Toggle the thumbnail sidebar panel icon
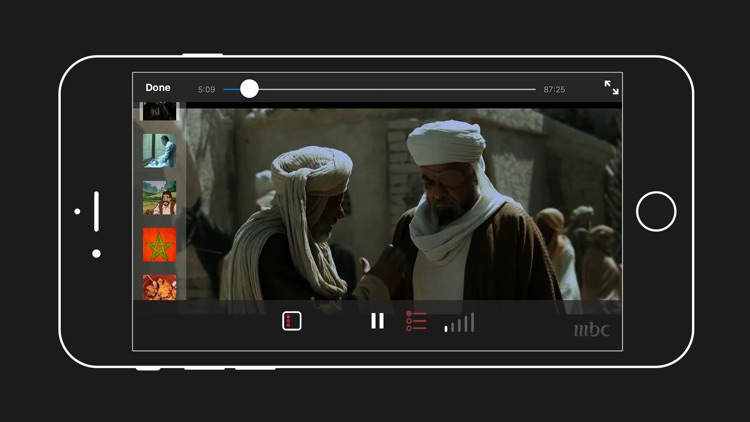This screenshot has height=422, width=750. tap(292, 321)
